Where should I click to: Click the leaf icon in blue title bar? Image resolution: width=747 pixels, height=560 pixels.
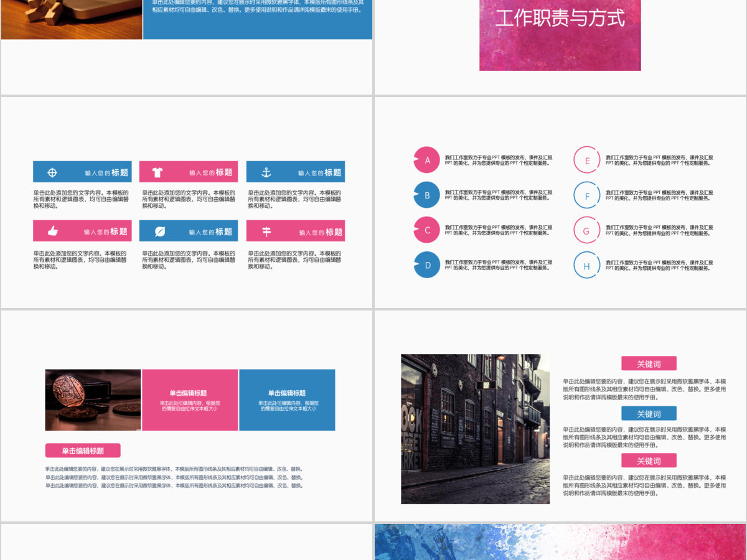pos(160,231)
